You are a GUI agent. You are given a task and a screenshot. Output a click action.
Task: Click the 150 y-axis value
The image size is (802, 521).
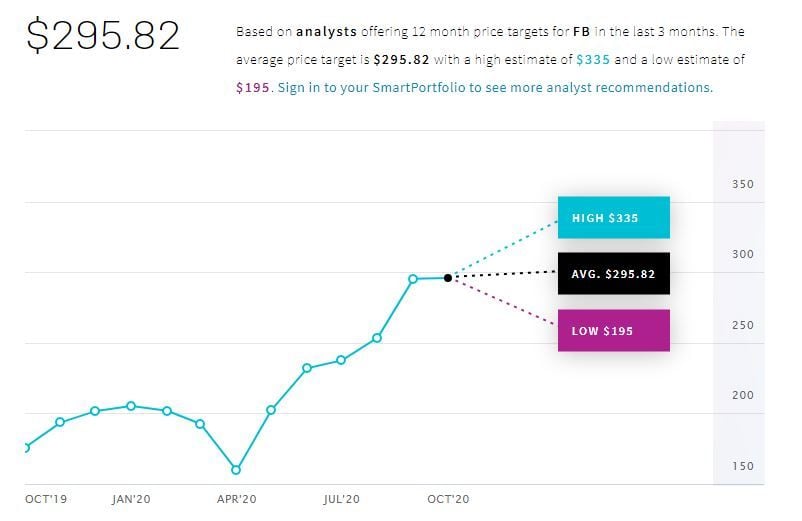pos(742,466)
